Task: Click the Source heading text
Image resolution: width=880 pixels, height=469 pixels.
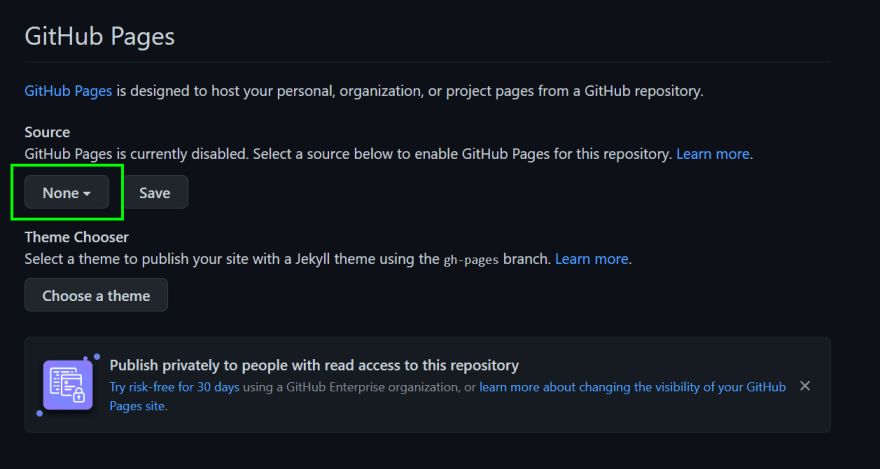Action: click(47, 132)
